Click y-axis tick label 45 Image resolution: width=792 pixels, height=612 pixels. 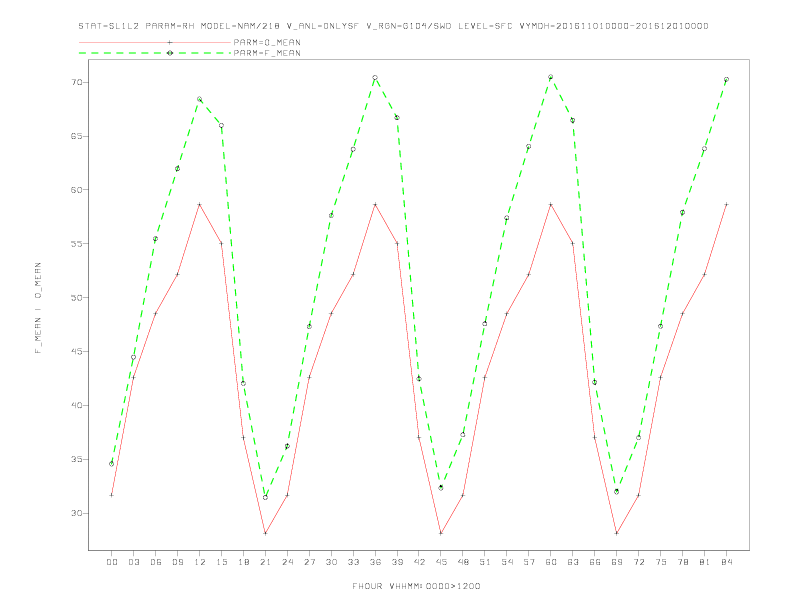coord(77,351)
